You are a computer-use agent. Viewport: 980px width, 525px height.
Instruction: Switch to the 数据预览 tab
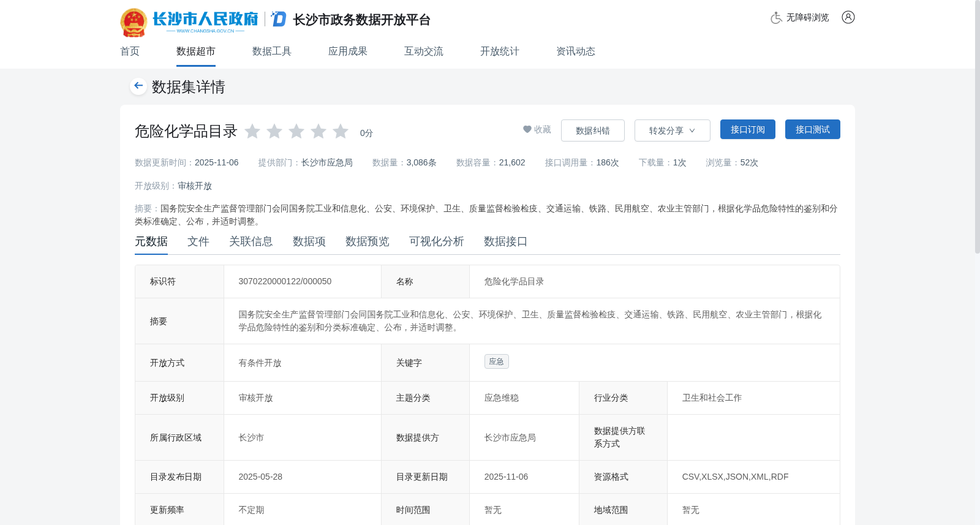[x=367, y=241]
